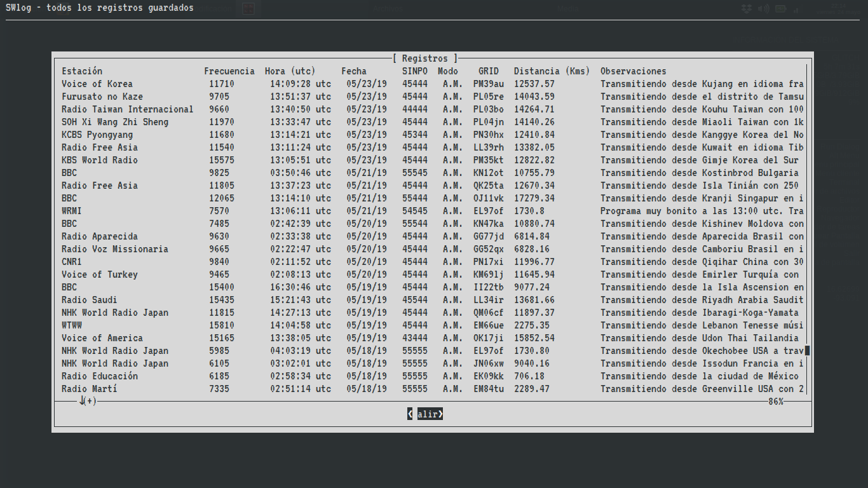The width and height of the screenshot is (868, 488).
Task: Select Radio Voz Missionaria row
Action: 433,249
